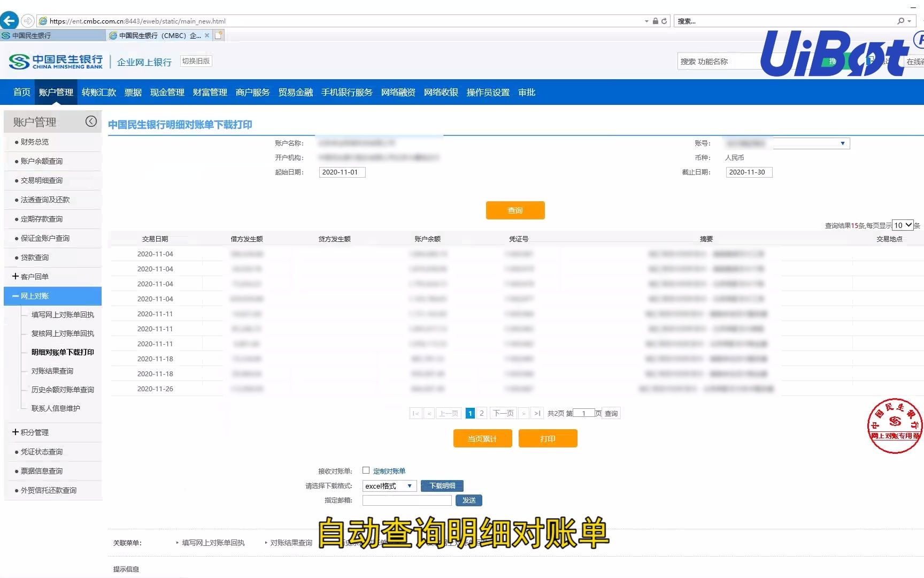Open a new browser tab
This screenshot has height=578, width=924.
218,34
